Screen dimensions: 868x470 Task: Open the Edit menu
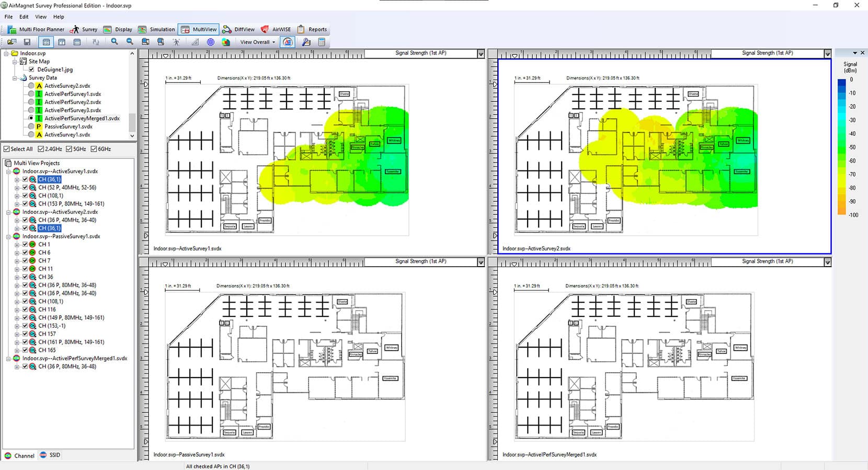(x=24, y=17)
